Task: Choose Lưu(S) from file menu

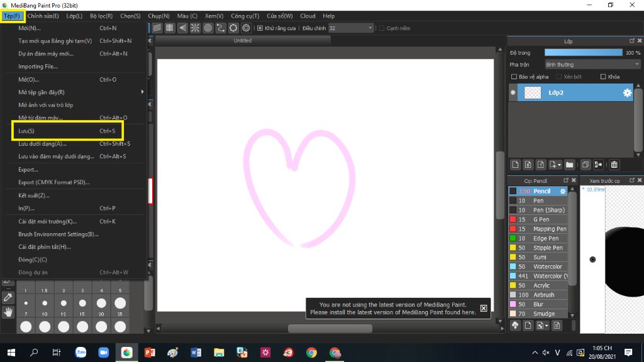Action: pyautogui.click(x=68, y=131)
